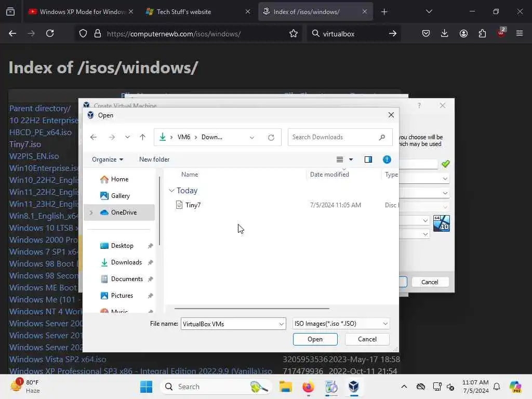532x399 pixels.
Task: Click the Search Downloads field
Action: click(x=340, y=137)
